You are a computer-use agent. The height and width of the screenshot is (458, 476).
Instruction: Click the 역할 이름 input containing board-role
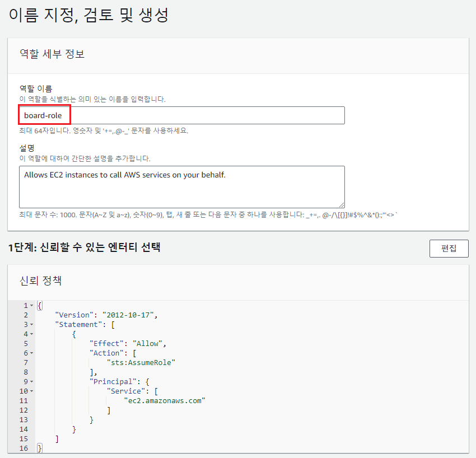point(181,115)
